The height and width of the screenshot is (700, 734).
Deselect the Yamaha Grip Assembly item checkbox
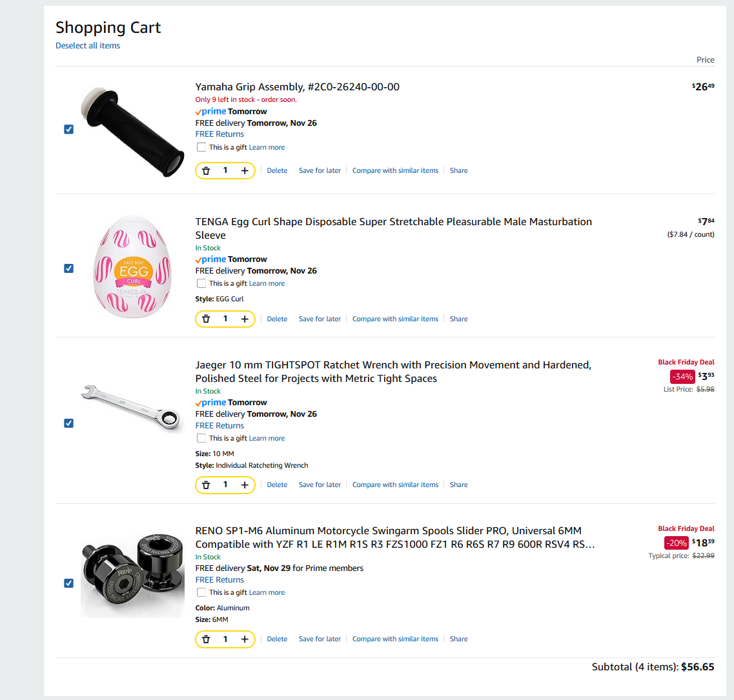coord(69,129)
